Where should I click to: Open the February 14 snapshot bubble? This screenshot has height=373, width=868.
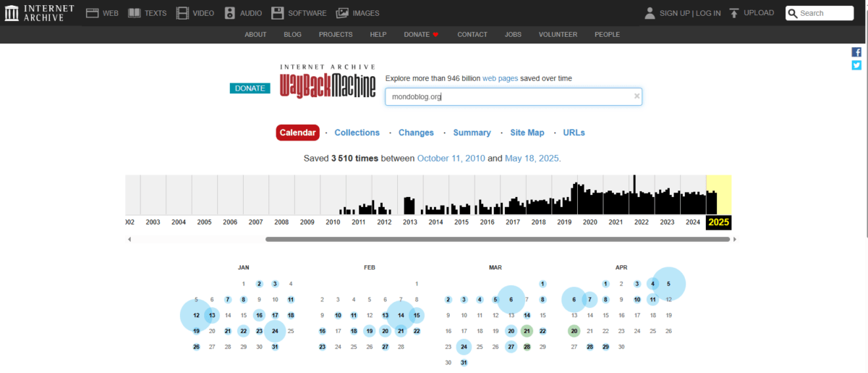tap(401, 315)
